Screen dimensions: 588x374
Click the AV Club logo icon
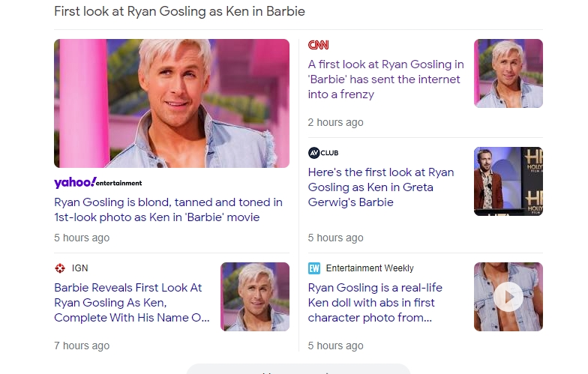point(323,153)
